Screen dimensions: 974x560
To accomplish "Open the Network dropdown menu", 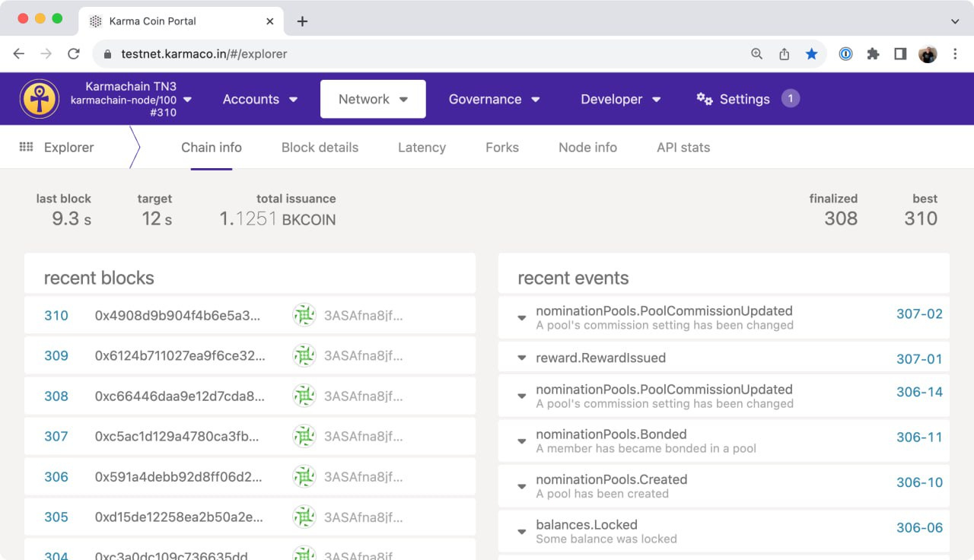I will click(373, 99).
